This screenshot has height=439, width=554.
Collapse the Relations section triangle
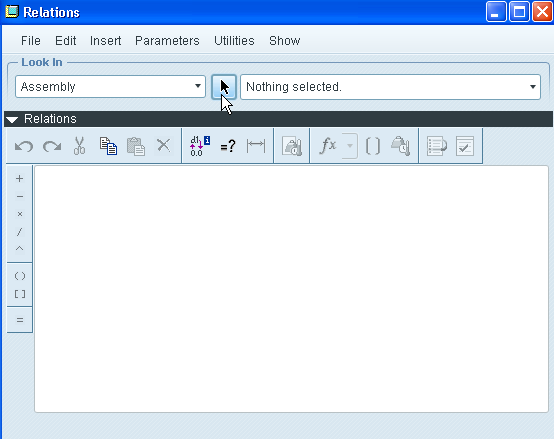pyautogui.click(x=12, y=120)
